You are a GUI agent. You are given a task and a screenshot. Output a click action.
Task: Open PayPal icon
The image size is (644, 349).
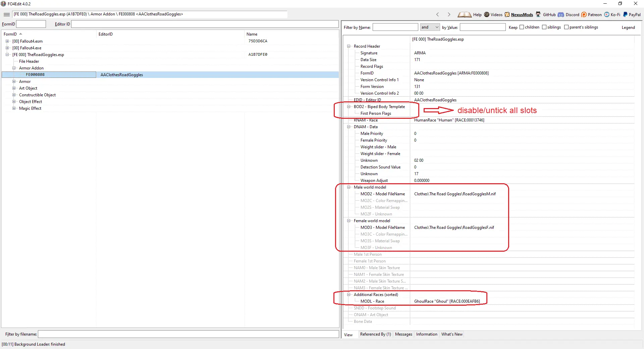pos(625,14)
